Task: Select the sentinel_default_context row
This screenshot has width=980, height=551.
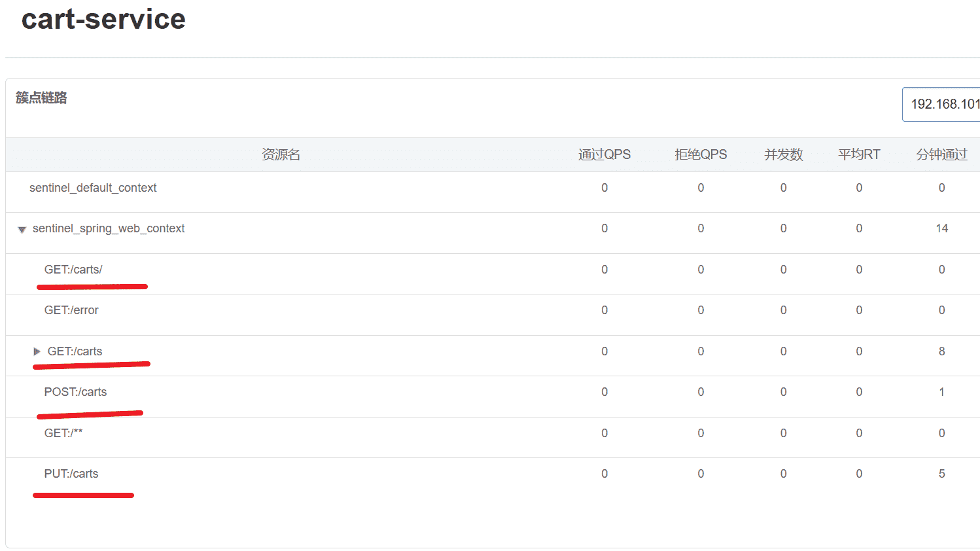Action: [x=93, y=188]
